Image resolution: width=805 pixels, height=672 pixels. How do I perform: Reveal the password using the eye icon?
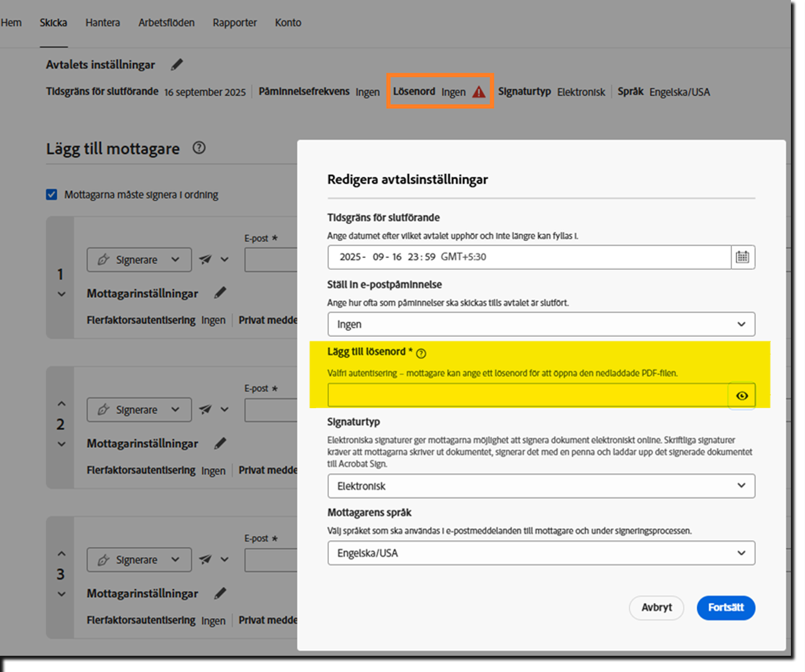coord(742,395)
